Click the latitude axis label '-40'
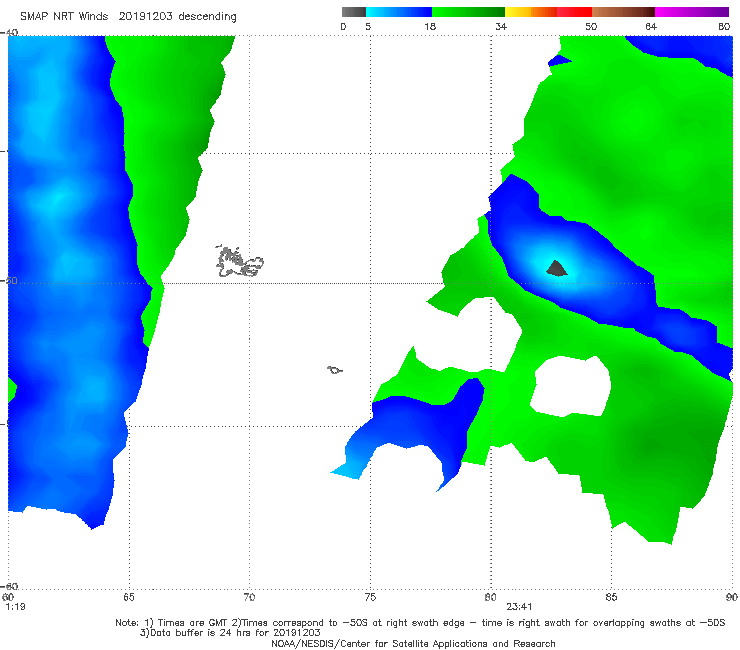 click(x=9, y=33)
